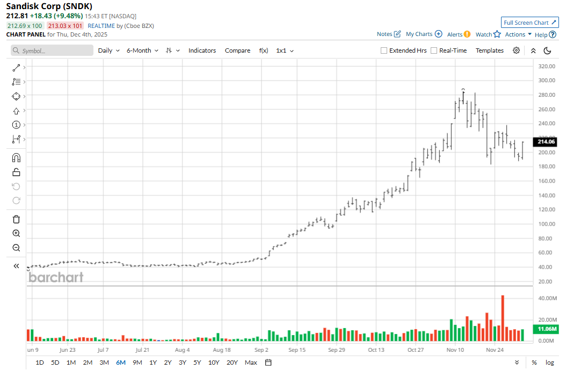
Task: Collapse the drawing tools sidebar
Action: click(x=16, y=266)
